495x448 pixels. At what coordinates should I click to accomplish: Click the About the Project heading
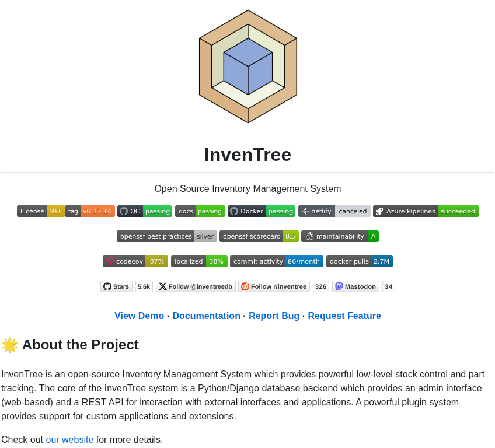81,345
